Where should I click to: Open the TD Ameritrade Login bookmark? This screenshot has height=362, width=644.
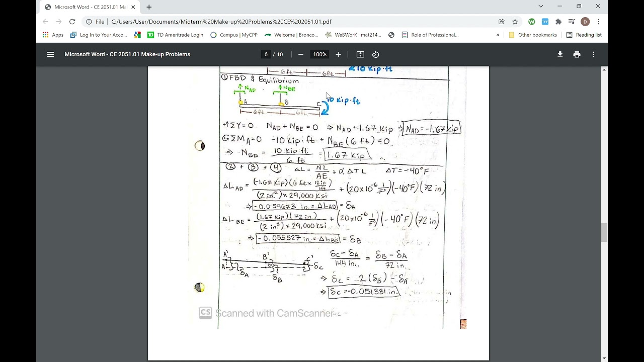click(x=176, y=35)
